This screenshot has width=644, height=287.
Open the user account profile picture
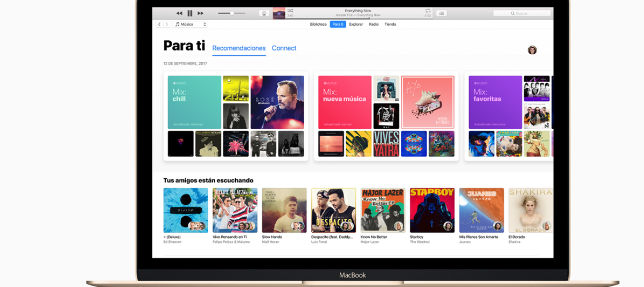tap(532, 50)
